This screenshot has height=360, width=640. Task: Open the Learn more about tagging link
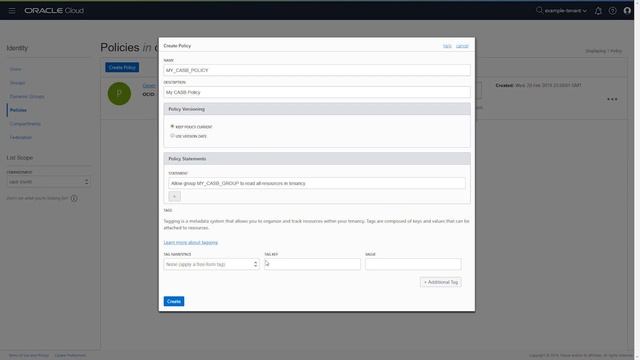click(191, 242)
